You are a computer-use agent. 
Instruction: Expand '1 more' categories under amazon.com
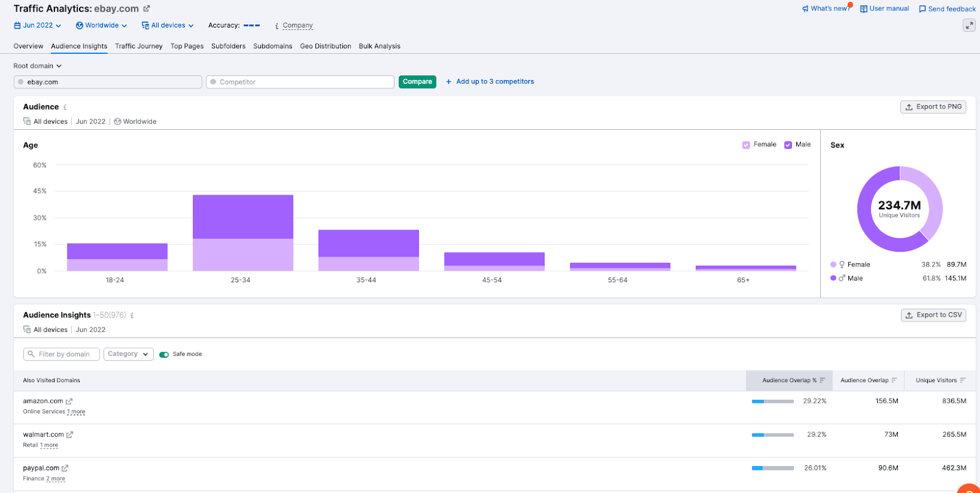76,412
